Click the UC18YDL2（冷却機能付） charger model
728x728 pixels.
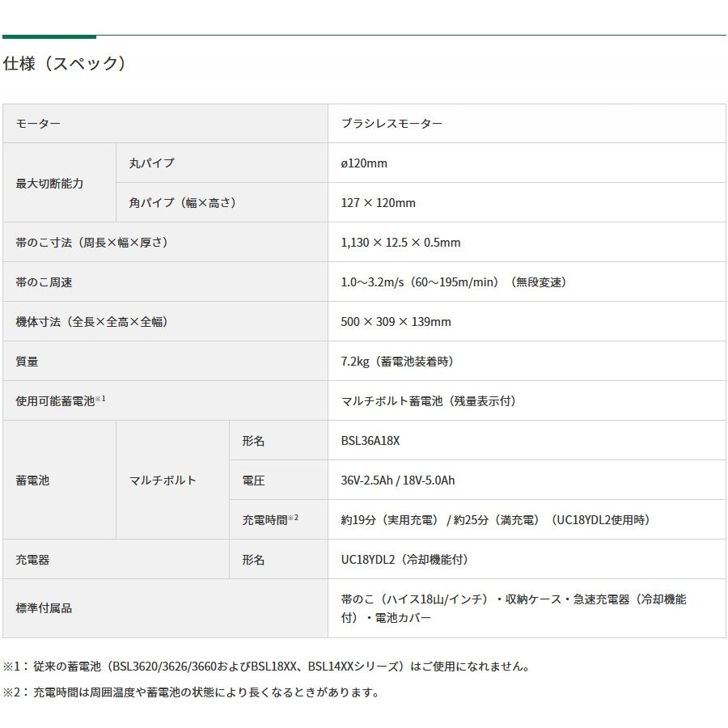pyautogui.click(x=404, y=560)
